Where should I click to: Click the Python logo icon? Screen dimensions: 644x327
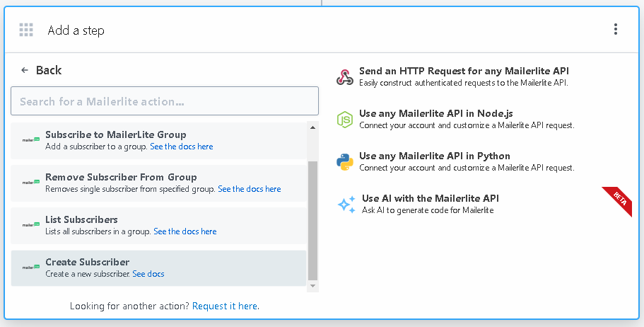point(344,162)
